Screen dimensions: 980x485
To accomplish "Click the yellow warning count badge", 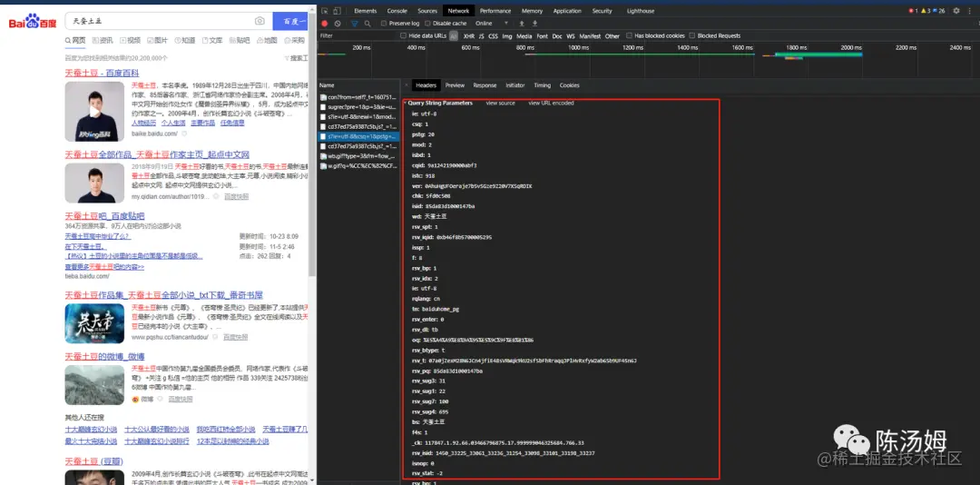I will point(926,11).
